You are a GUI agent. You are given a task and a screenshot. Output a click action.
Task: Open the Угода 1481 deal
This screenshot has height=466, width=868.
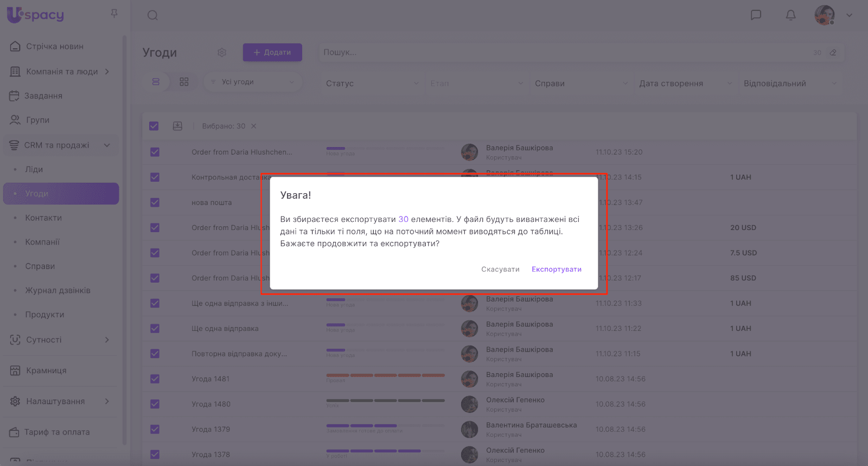(x=210, y=379)
